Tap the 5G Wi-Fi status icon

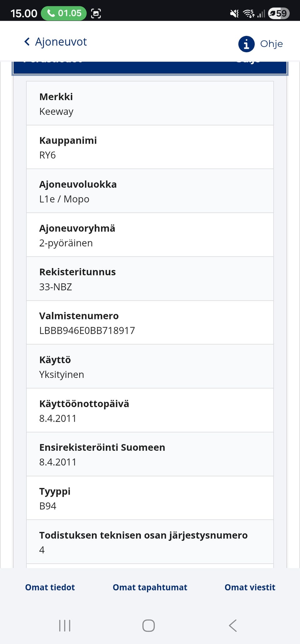point(248,13)
